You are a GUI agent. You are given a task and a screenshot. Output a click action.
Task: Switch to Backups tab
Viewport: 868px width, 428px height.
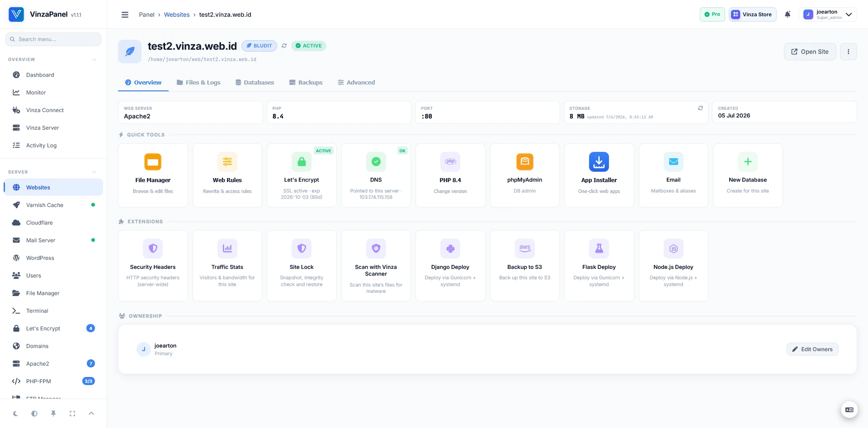(306, 82)
